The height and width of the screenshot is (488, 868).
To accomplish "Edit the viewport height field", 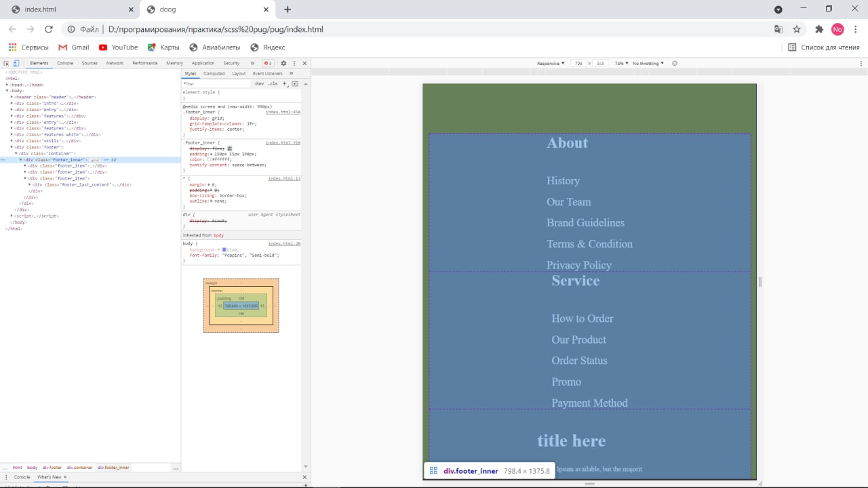I will click(x=601, y=63).
